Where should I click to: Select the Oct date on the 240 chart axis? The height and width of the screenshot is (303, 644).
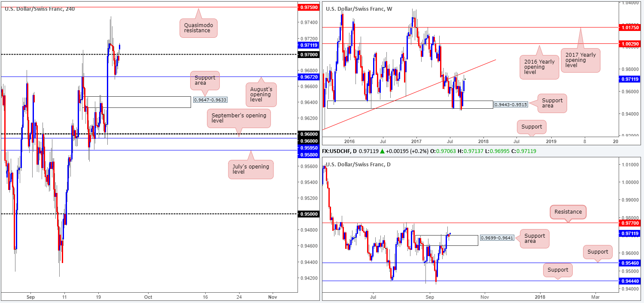tap(148, 297)
